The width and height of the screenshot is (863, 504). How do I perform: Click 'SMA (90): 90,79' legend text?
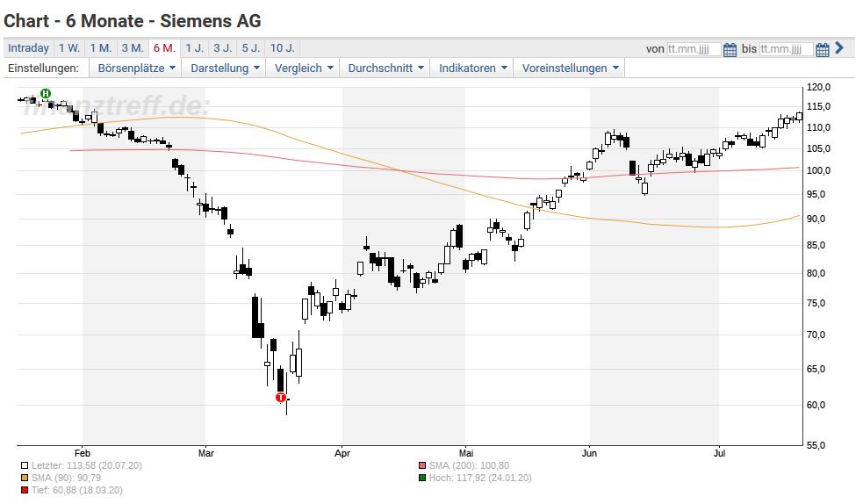[66, 478]
